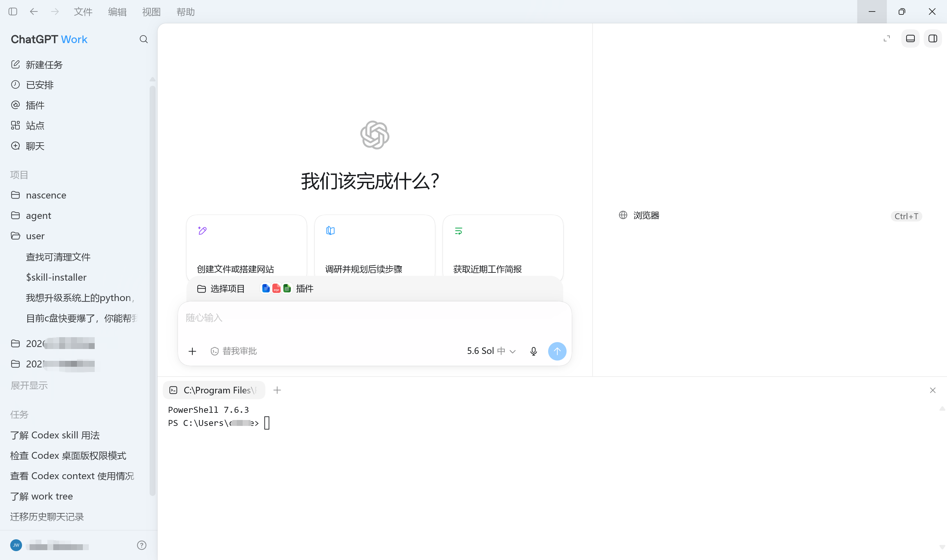Open the 迁移历史聊天记录 task
Viewport: 947px width, 560px height.
click(47, 517)
